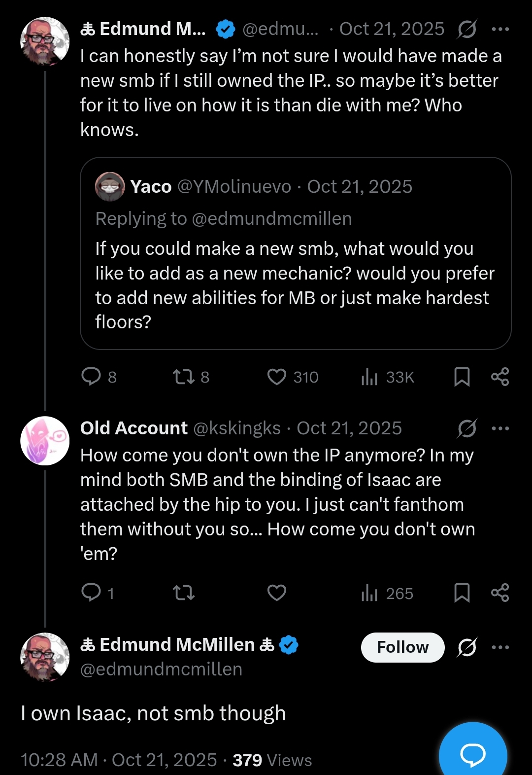
Task: Open the @edmundmcmillen handle link
Action: pyautogui.click(x=161, y=669)
